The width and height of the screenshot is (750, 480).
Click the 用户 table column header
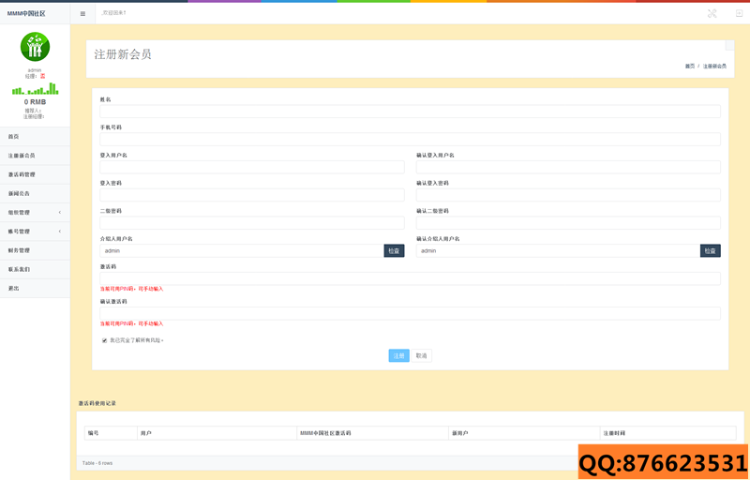point(217,433)
